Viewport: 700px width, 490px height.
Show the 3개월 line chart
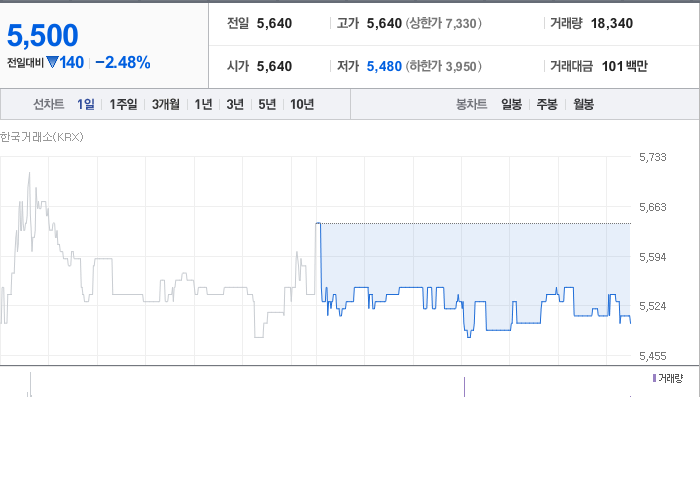tap(166, 104)
